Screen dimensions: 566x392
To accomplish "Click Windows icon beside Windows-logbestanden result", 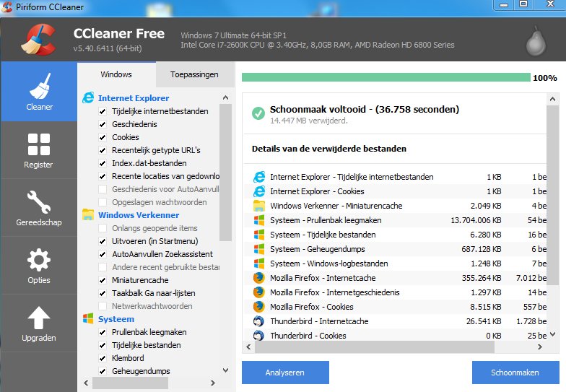I will pyautogui.click(x=258, y=263).
